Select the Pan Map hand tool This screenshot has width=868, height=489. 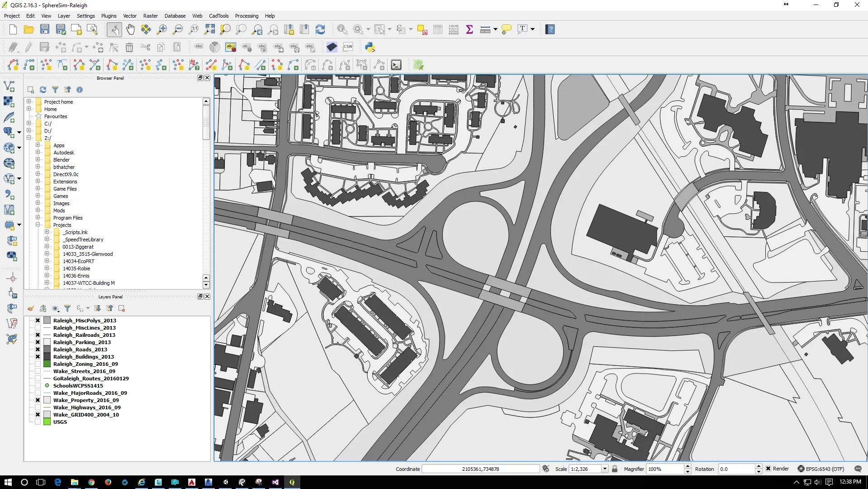[x=130, y=29]
